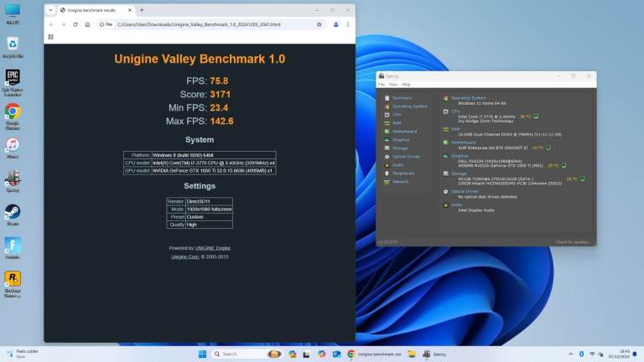The width and height of the screenshot is (644, 362).
Task: Expand the Chrome tab search chevron
Action: tap(52, 10)
